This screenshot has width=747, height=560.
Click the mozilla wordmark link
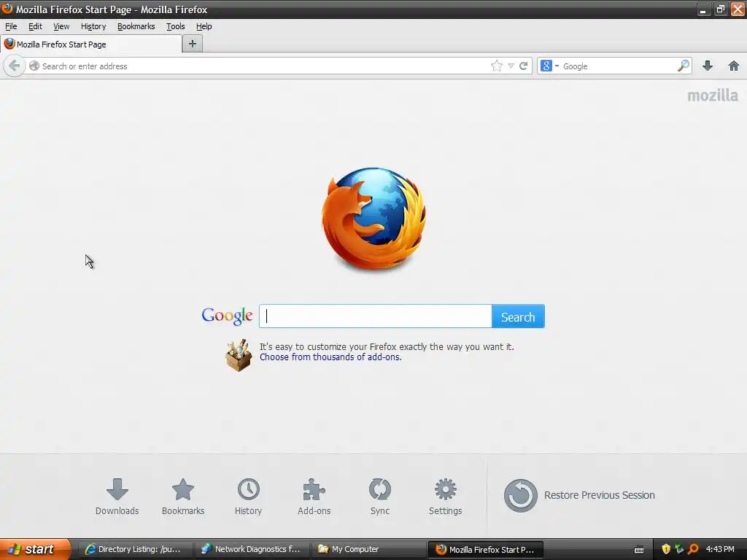click(713, 96)
